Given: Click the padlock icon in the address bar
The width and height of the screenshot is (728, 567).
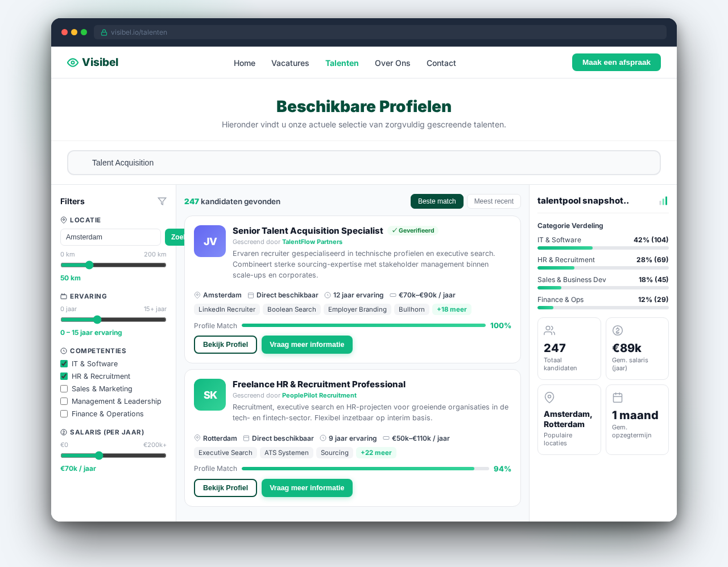Looking at the screenshot, I should [104, 32].
